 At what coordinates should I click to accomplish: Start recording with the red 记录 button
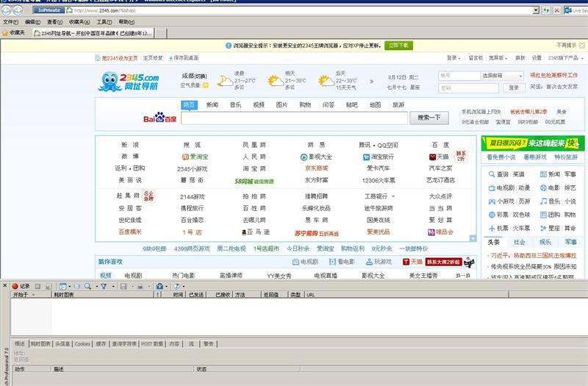click(21, 286)
